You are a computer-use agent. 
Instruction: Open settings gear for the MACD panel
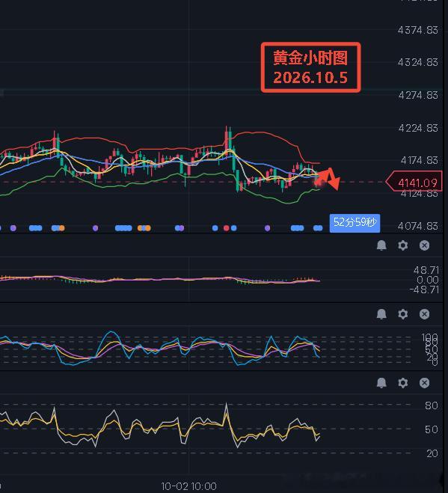coord(402,245)
